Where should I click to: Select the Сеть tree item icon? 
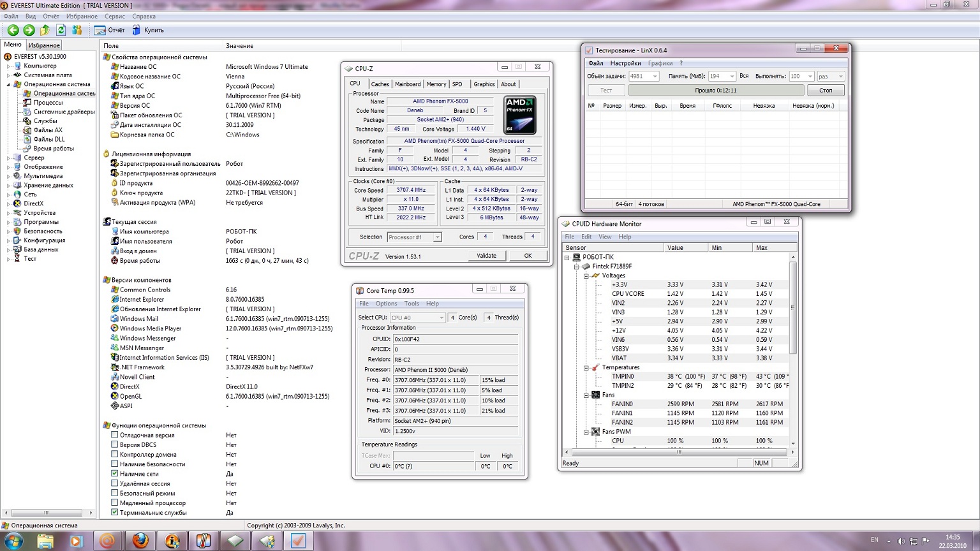point(18,195)
